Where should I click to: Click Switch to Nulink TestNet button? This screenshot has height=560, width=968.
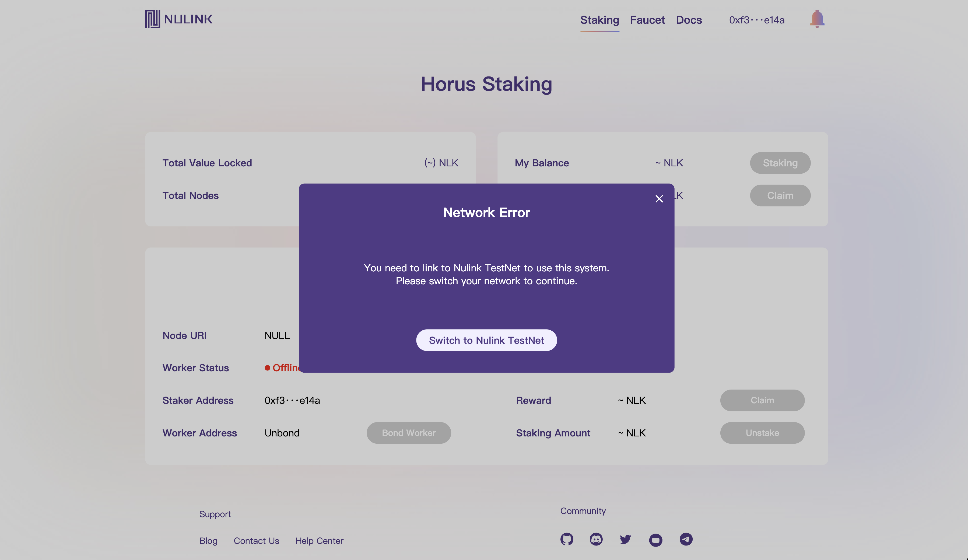486,340
